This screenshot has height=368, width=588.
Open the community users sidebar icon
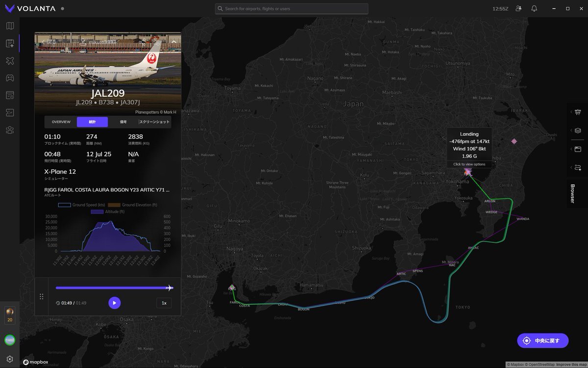(x=10, y=130)
